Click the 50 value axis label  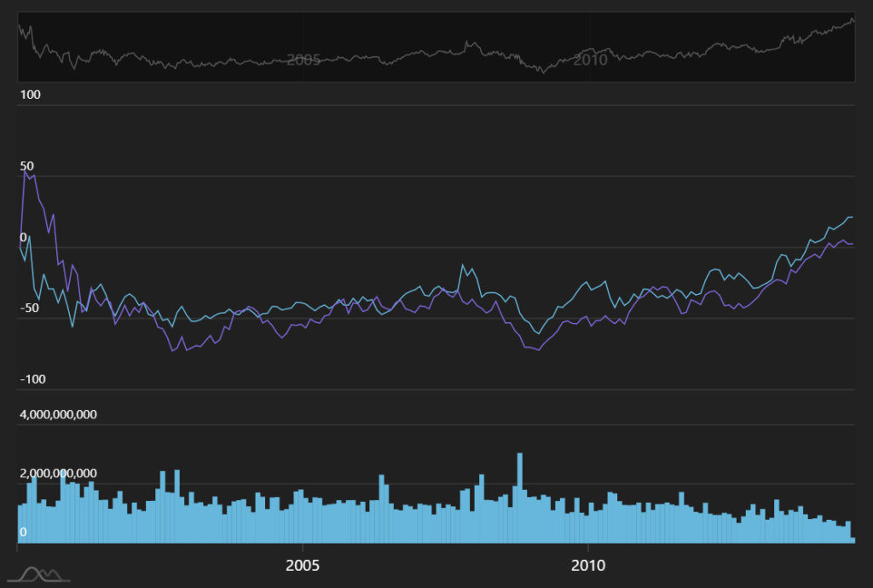[26, 166]
